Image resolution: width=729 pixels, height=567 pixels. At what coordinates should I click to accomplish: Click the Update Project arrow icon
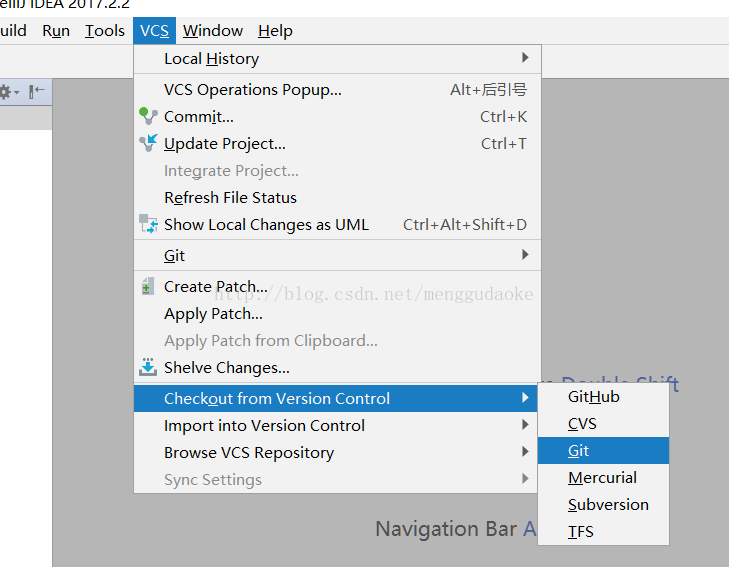148,143
